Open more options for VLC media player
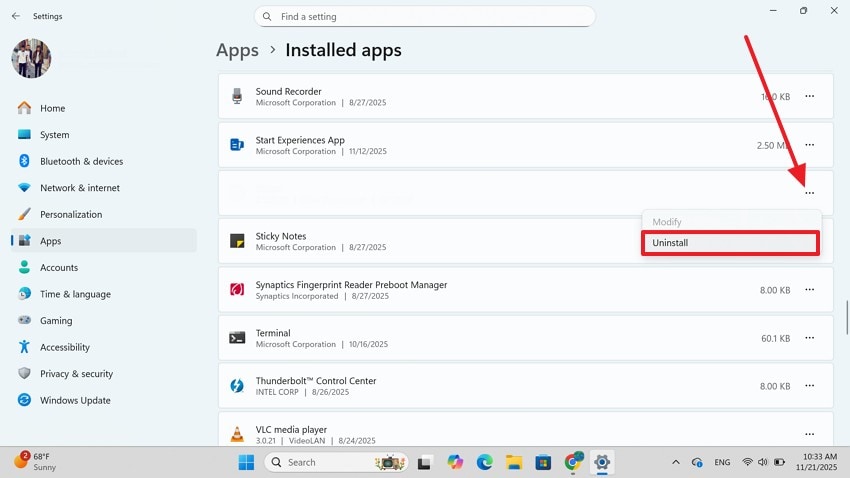This screenshot has height=478, width=850. coord(809,434)
